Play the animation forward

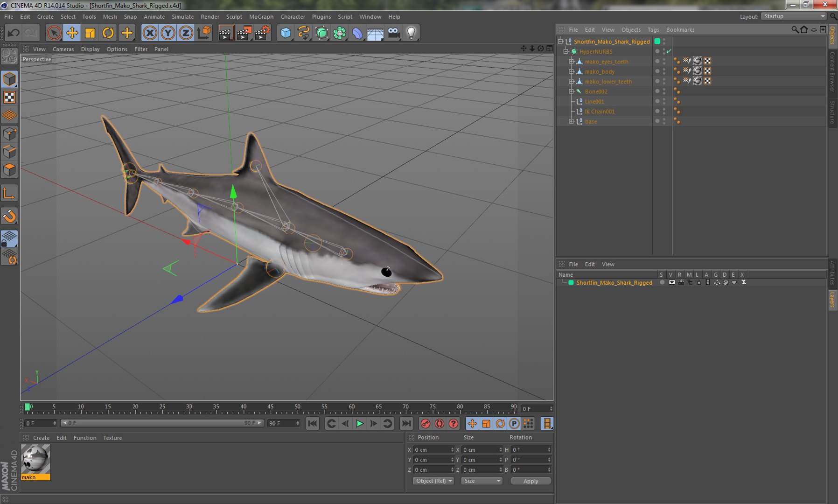(359, 424)
